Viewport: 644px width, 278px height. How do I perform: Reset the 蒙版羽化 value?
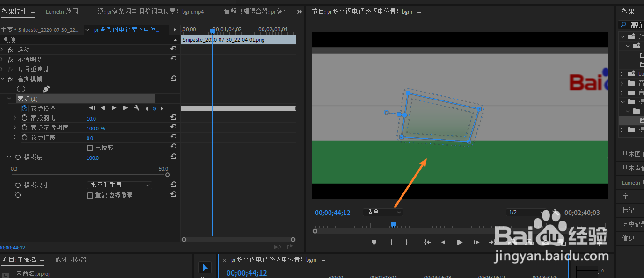coord(173,118)
